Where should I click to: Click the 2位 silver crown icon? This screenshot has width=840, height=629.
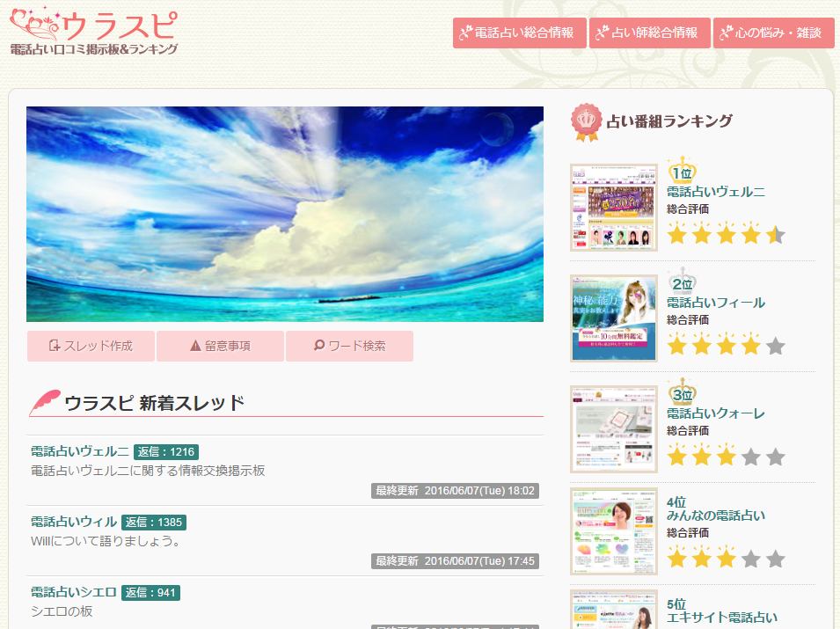(682, 281)
